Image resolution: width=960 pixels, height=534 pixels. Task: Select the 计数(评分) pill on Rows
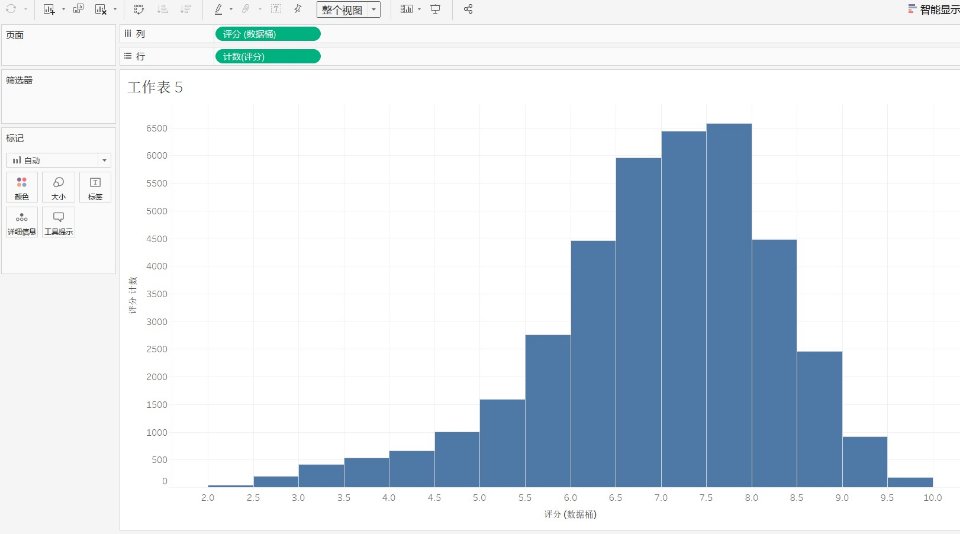pos(268,56)
